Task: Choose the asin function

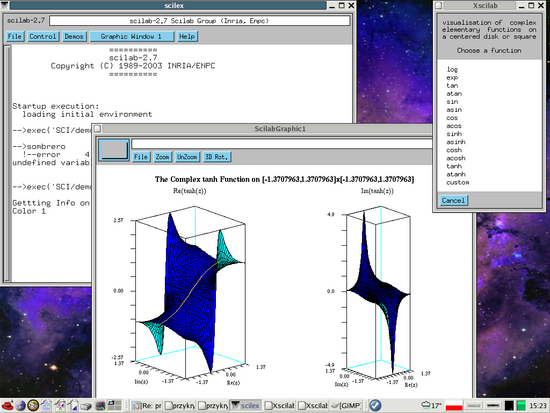Action: [454, 110]
